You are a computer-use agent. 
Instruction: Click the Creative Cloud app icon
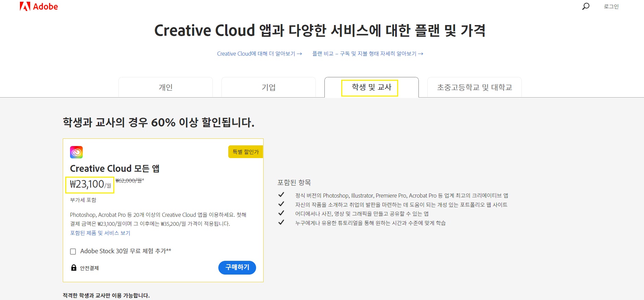coord(76,152)
